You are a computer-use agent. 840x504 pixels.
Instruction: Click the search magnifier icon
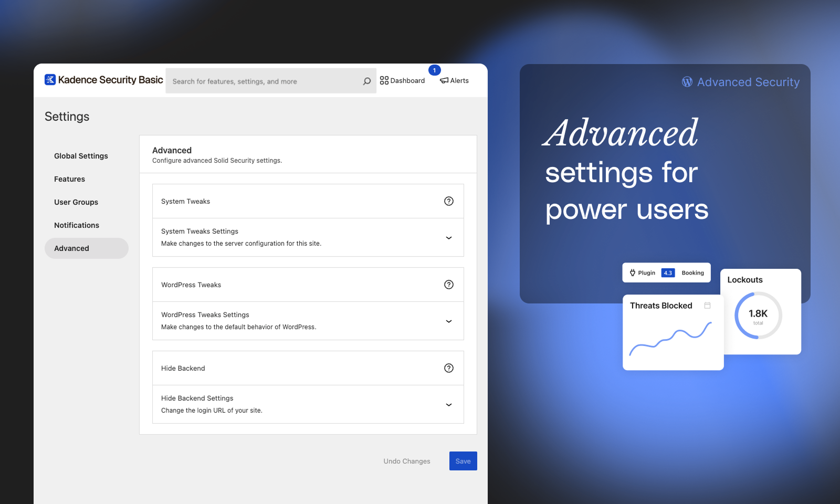[x=367, y=81]
